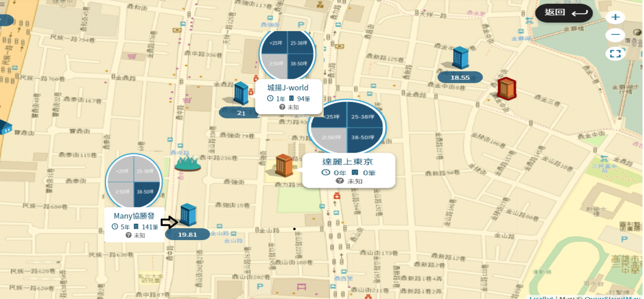Click the 18.55 price label
Viewport: 644px width, 299px height.
pos(460,77)
